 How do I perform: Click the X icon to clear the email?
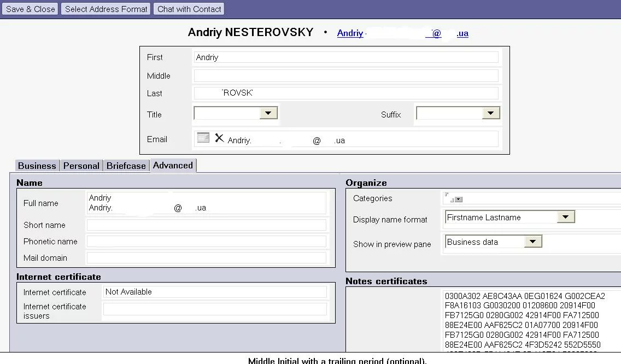coord(219,138)
